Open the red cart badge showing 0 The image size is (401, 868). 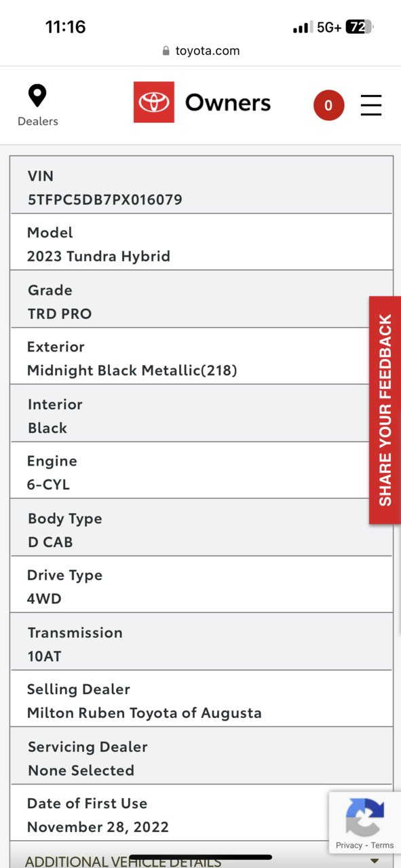click(x=328, y=105)
